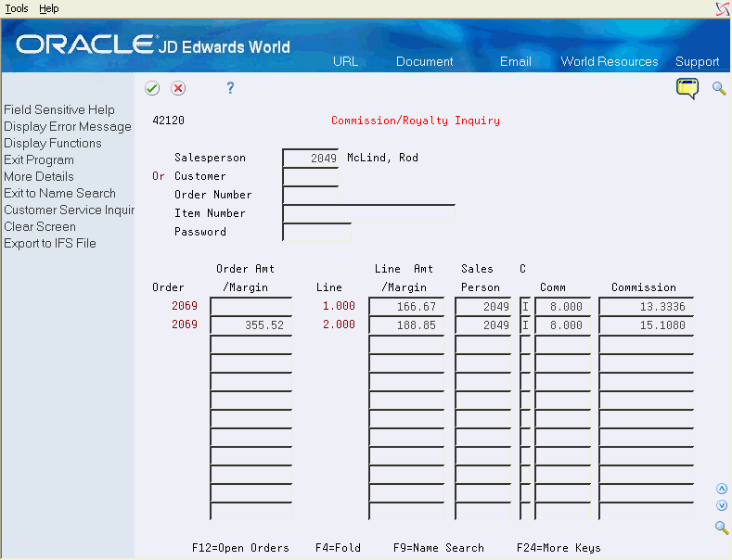Click the red X cancel icon
The image size is (732, 560).
tap(178, 88)
